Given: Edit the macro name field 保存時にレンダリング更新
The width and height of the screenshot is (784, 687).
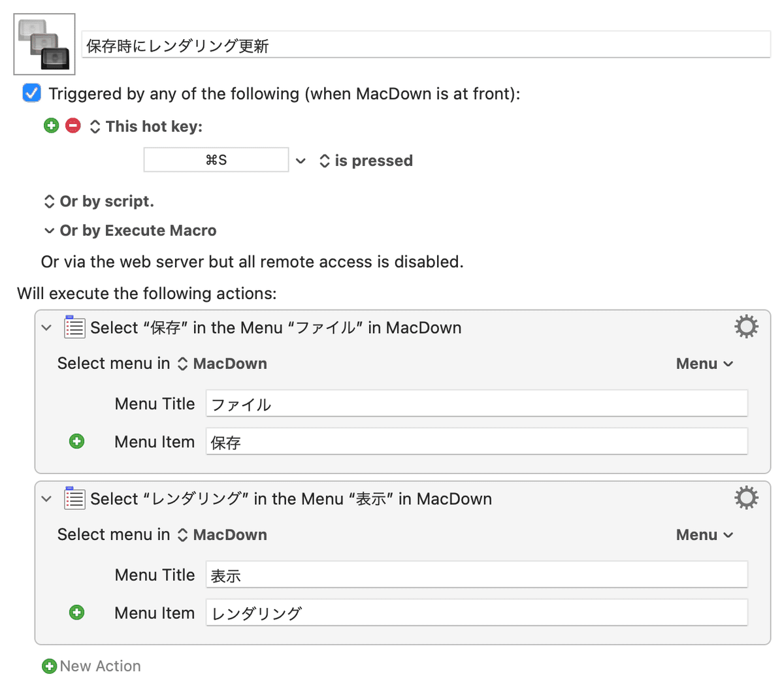Looking at the screenshot, I should tap(426, 45).
